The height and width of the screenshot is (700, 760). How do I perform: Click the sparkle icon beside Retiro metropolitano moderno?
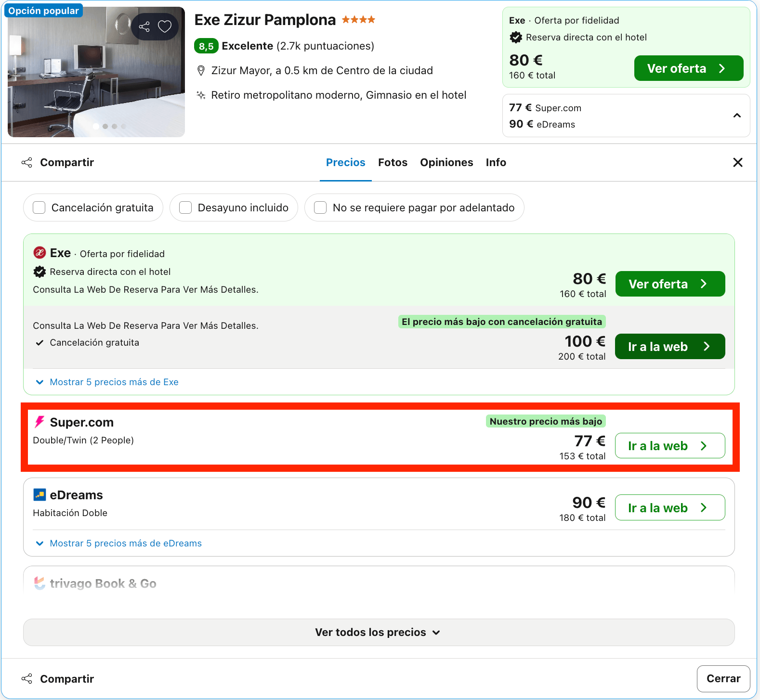201,95
